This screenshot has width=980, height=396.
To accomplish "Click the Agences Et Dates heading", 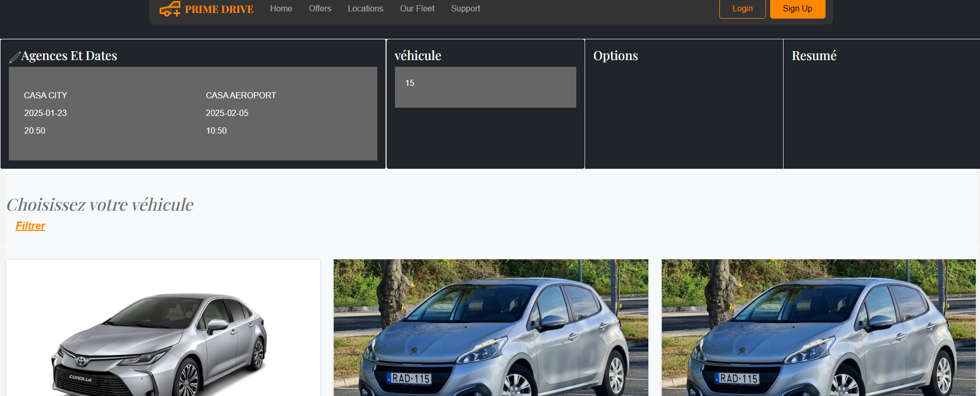I will (x=69, y=56).
